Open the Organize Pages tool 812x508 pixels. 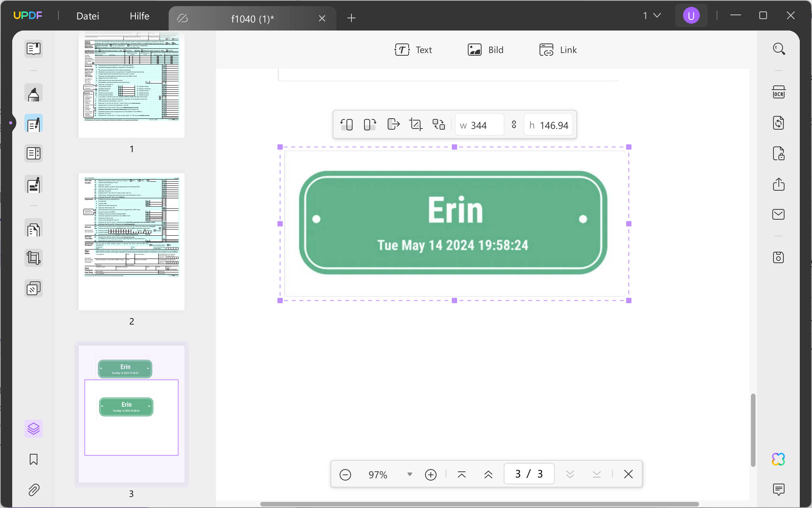(x=34, y=230)
